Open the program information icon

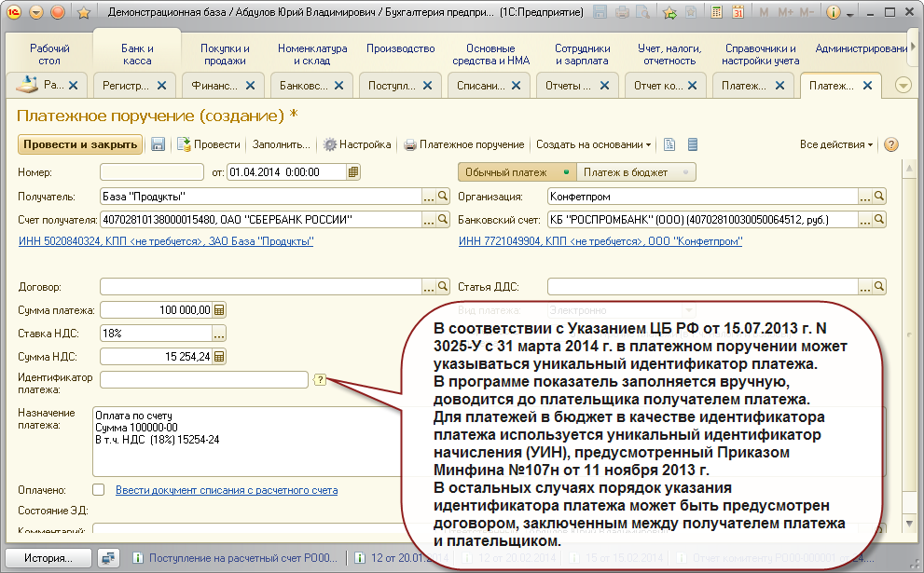833,12
